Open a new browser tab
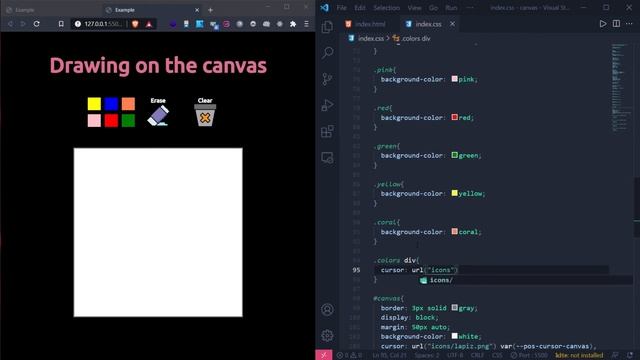The height and width of the screenshot is (360, 640). tap(211, 10)
